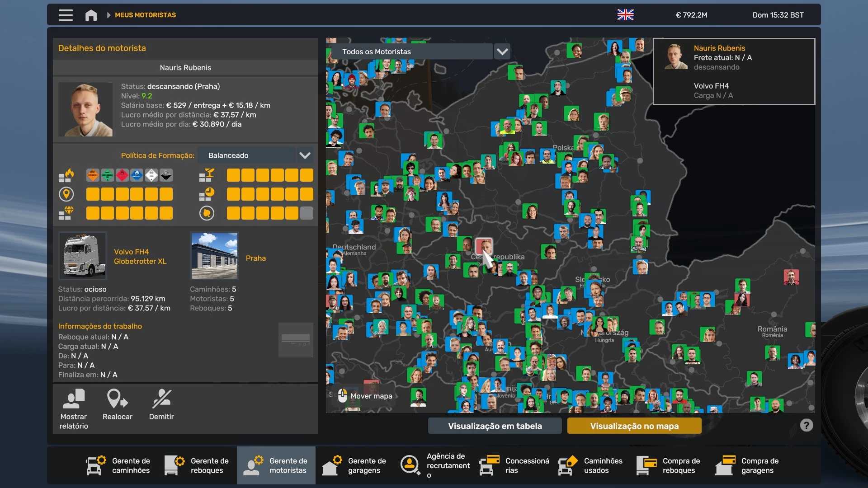Open the Gerente de garagens tab
Viewport: 868px width, 488px height.
pos(355,465)
